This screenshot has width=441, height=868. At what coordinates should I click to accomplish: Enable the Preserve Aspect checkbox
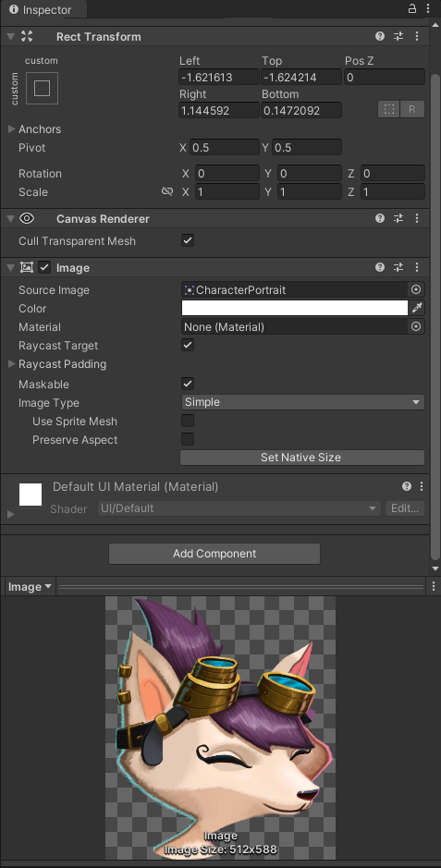pyautogui.click(x=188, y=439)
